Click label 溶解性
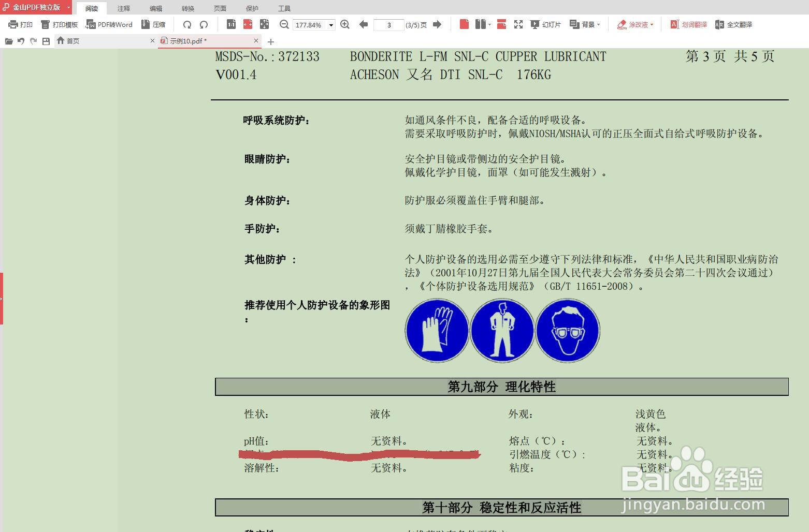Screen dimensions: 809x532 pos(262,468)
